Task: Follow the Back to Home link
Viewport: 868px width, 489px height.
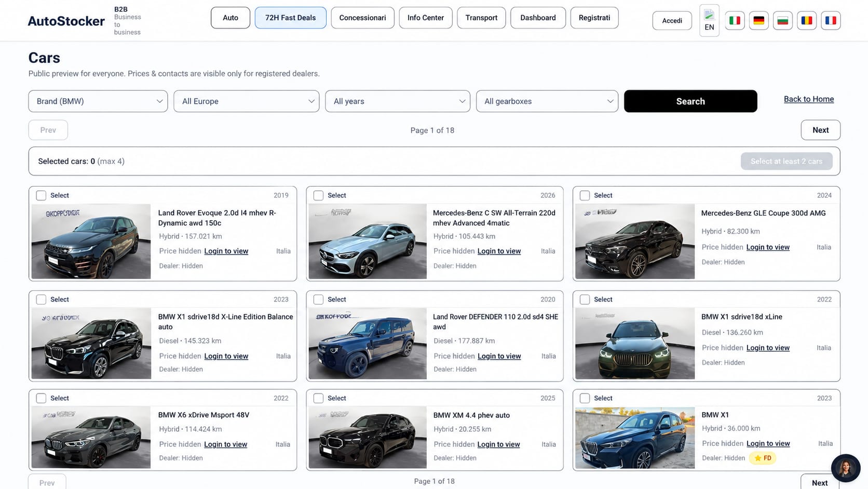Action: [x=809, y=99]
